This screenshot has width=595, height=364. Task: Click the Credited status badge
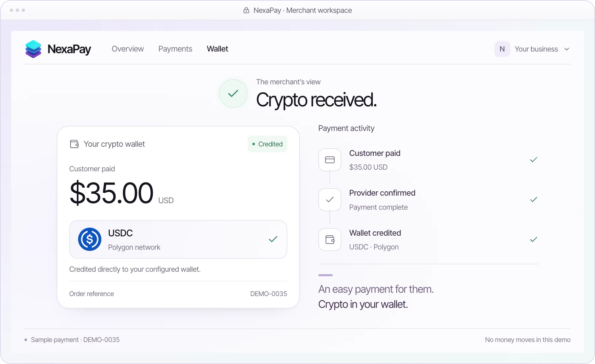[x=267, y=144]
